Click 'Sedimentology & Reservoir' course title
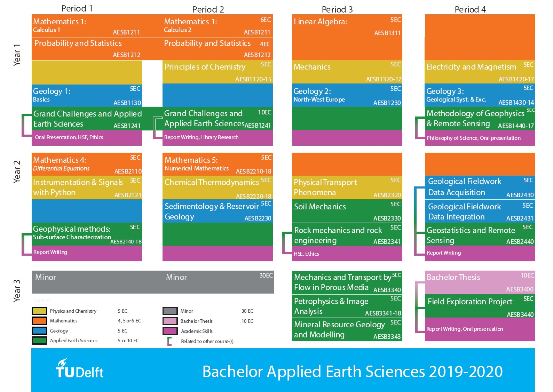 pos(212,206)
